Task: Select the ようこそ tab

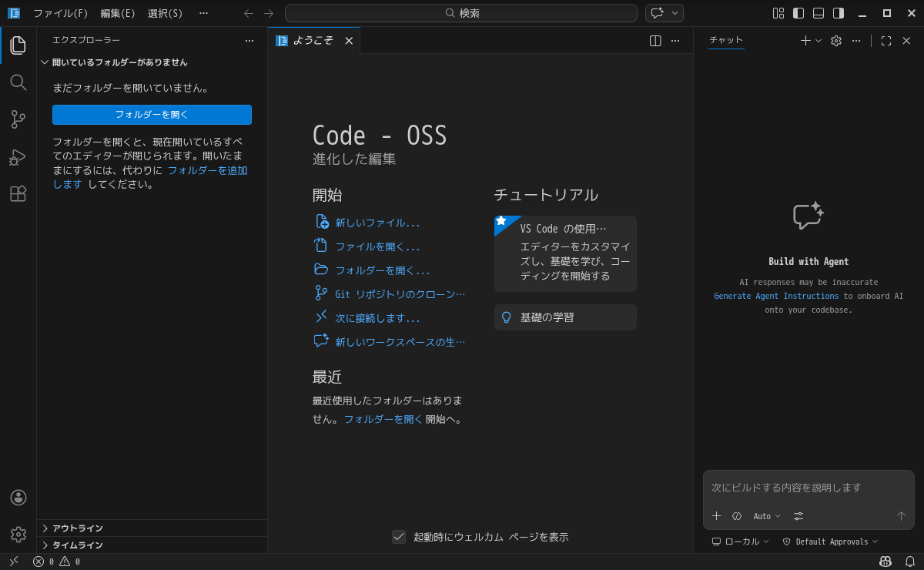Action: tap(313, 41)
